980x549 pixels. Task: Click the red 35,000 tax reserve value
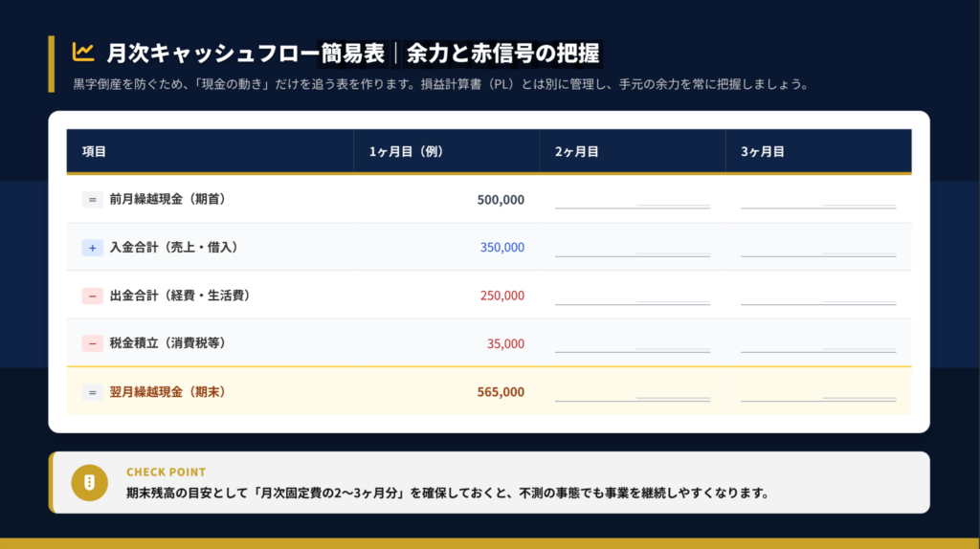(x=505, y=343)
